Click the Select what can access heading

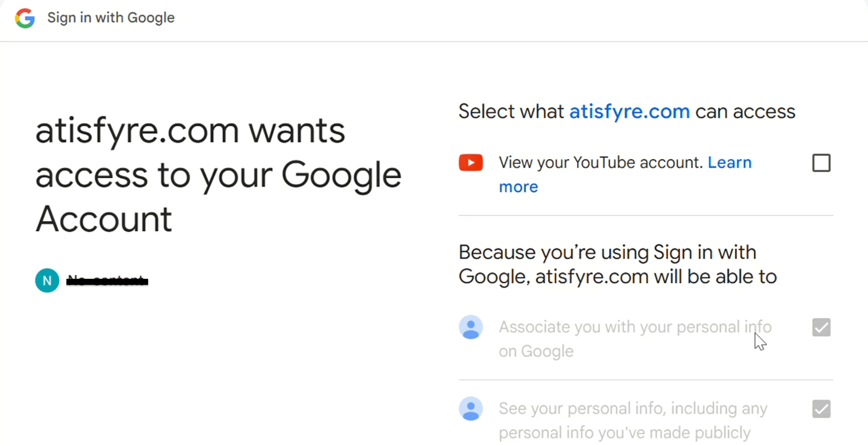tap(627, 112)
